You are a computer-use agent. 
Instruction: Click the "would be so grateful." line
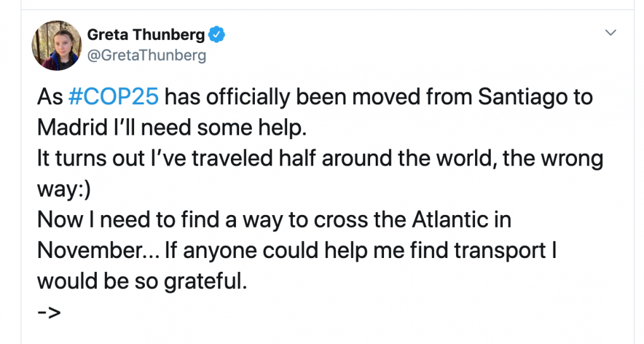point(141,281)
